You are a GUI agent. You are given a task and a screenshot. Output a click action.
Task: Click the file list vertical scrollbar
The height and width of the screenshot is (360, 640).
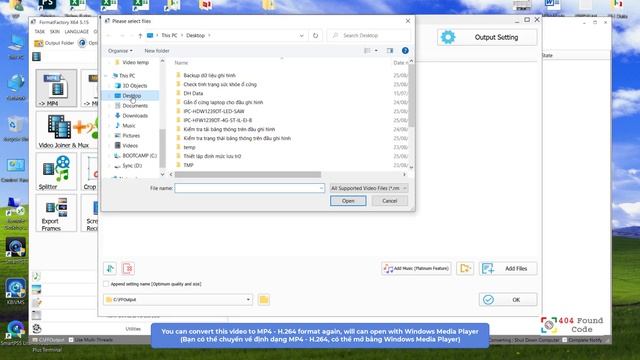tap(411, 96)
